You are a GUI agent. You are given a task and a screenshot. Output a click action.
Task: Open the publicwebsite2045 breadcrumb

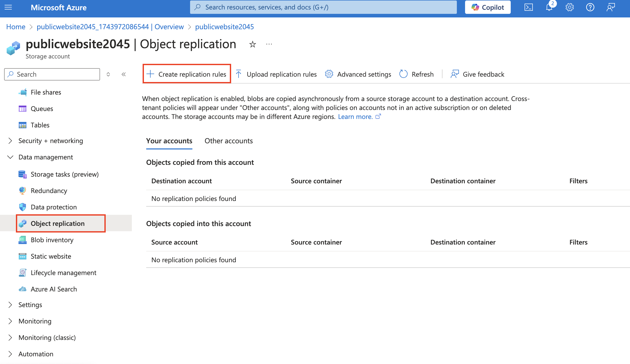[224, 27]
